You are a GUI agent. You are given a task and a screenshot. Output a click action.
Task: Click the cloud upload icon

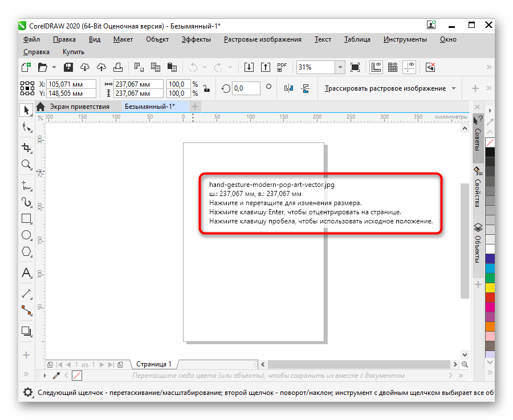pyautogui.click(x=101, y=67)
